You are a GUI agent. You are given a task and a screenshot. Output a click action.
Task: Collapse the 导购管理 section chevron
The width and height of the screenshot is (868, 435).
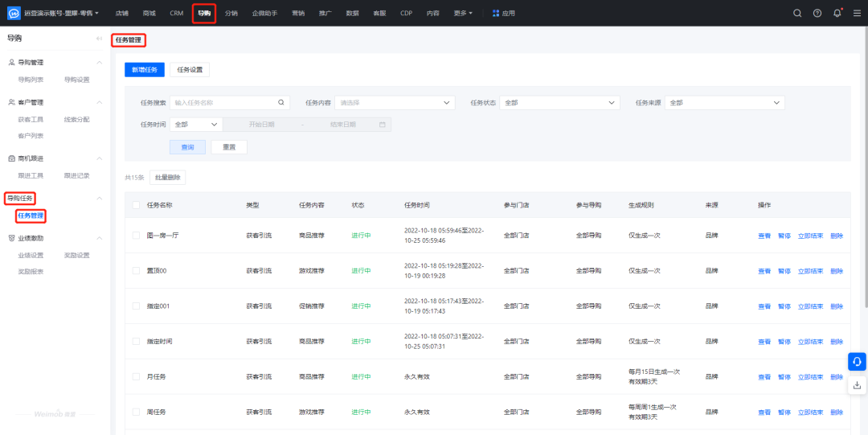(x=100, y=63)
